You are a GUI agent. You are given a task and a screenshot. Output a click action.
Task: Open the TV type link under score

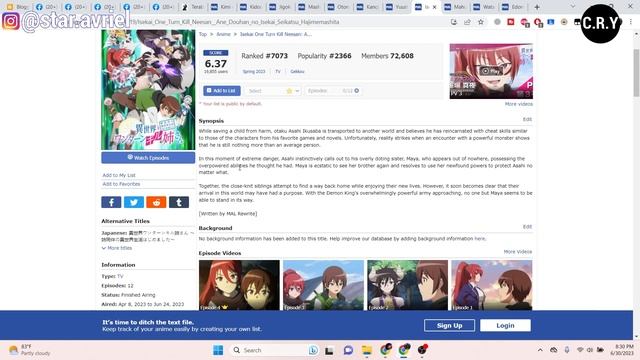coord(278,71)
